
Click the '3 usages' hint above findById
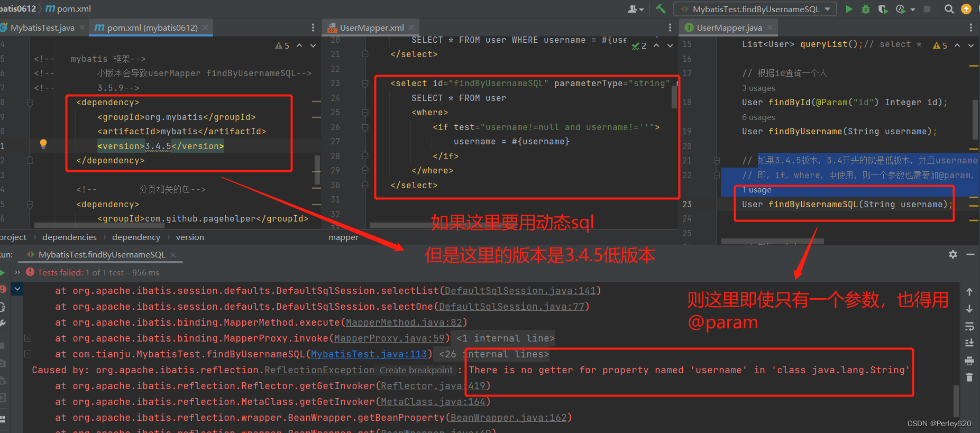tap(758, 88)
